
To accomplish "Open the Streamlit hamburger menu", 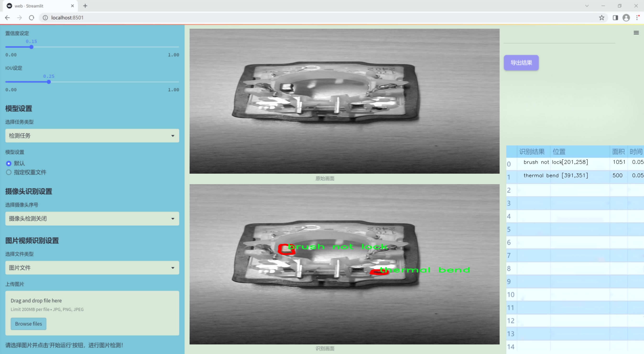I will (x=636, y=33).
